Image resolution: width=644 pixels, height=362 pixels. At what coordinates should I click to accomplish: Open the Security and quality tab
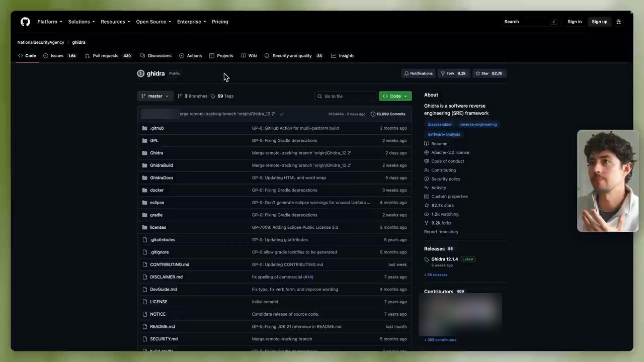(293, 56)
